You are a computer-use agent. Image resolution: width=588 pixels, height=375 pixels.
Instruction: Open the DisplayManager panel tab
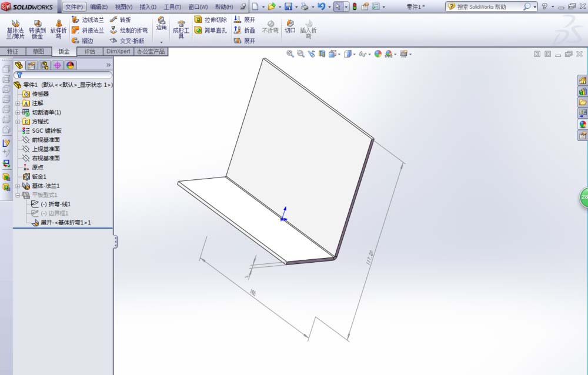(70, 65)
